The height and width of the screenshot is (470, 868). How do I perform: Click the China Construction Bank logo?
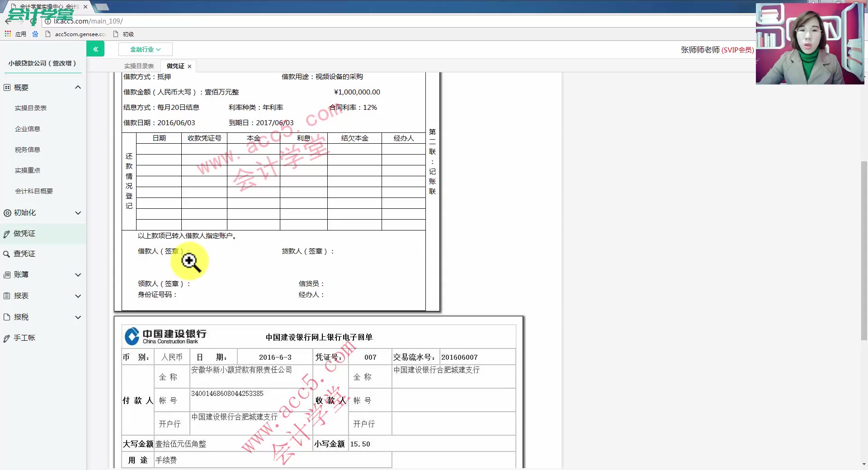coord(165,336)
